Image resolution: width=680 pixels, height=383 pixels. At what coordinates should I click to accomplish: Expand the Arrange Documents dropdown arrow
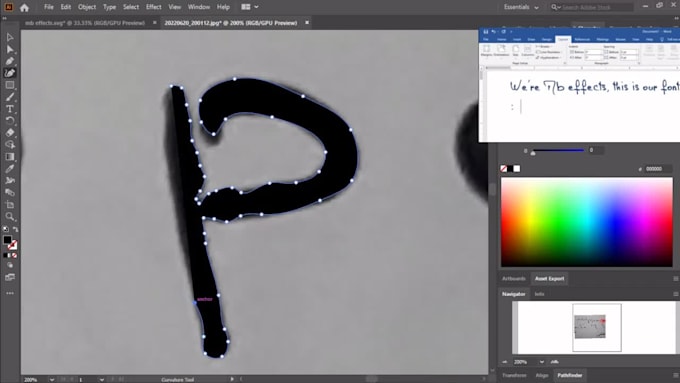[256, 7]
